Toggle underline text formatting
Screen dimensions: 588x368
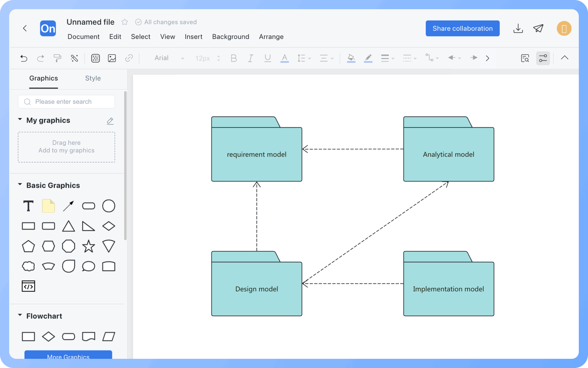click(268, 58)
